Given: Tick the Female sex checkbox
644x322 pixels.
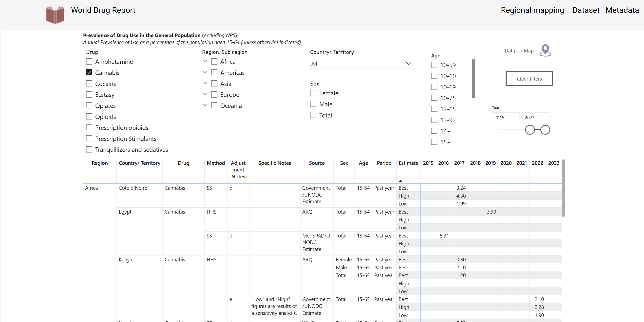Looking at the screenshot, I should tap(313, 93).
